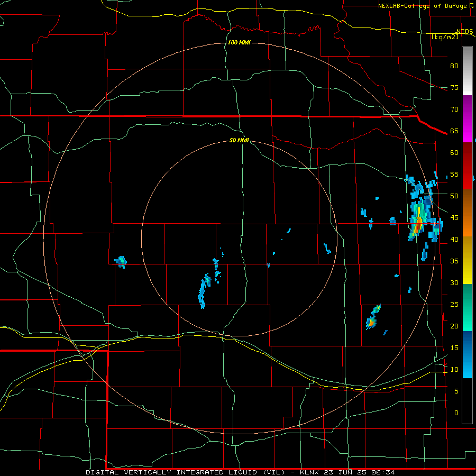Click the 0 value on the VIL scale
Image resolution: width=476 pixels, height=476 pixels.
click(x=456, y=413)
